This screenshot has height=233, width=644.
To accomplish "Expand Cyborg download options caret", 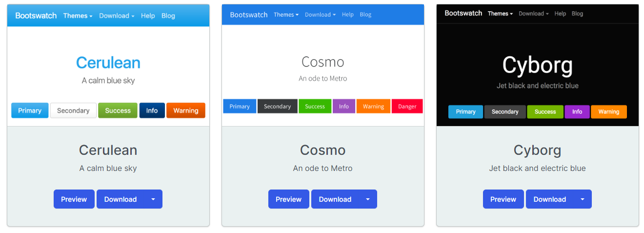I will (x=583, y=199).
